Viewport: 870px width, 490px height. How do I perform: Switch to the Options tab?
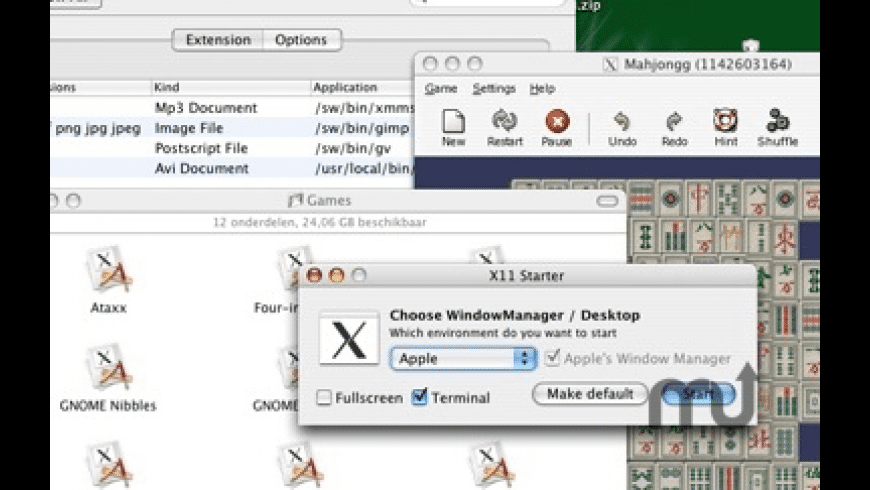tap(301, 40)
